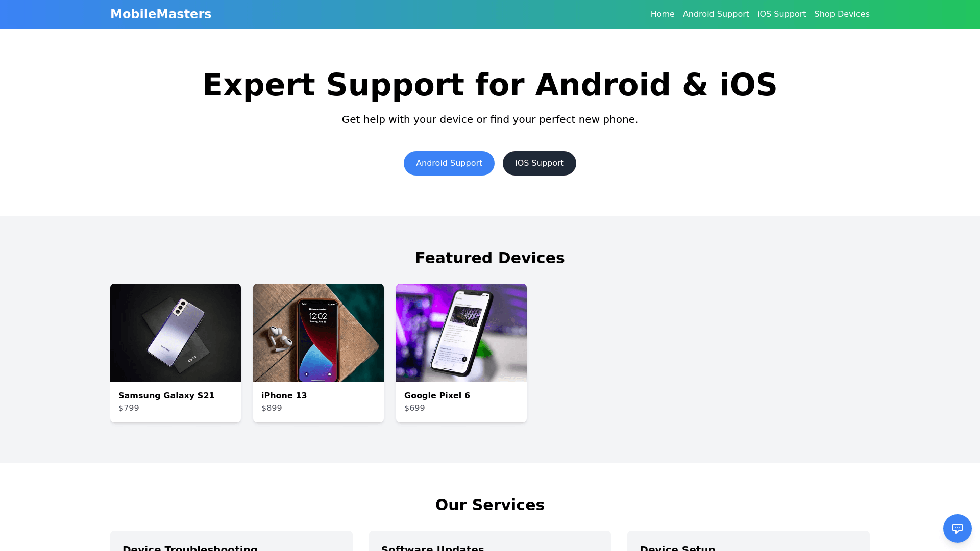Open the chat bubble icon

[957, 528]
